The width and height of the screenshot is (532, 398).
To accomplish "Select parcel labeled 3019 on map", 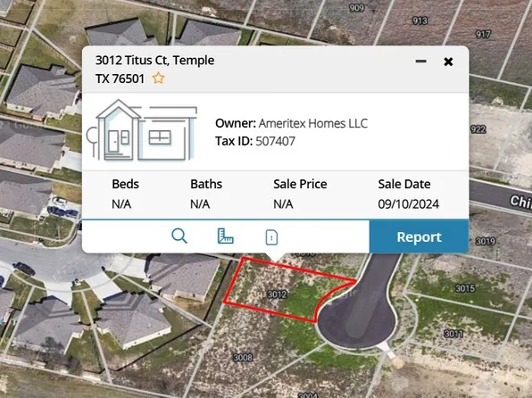I will tap(486, 241).
